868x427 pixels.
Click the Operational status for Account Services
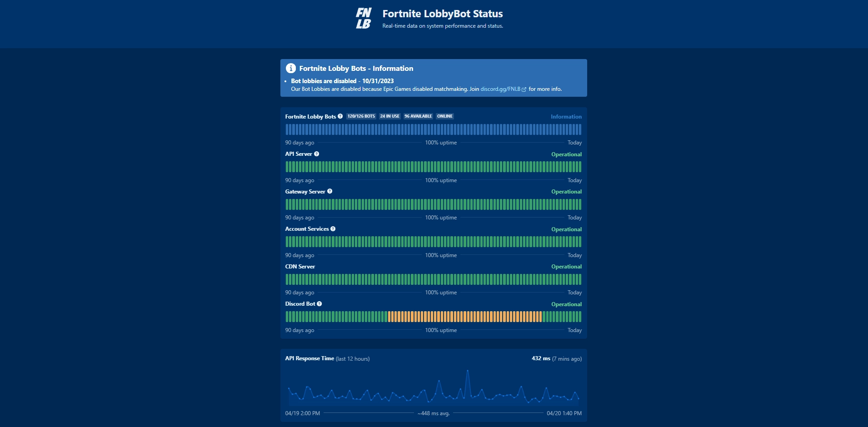coord(566,229)
